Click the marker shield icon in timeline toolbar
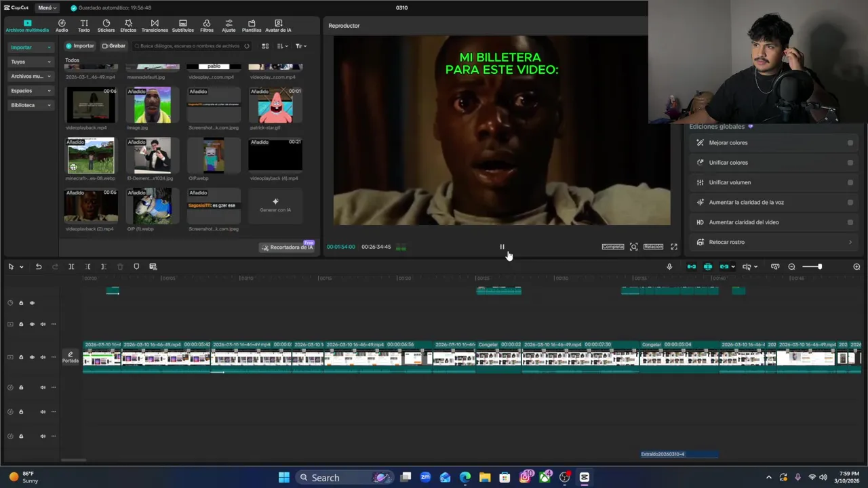 pyautogui.click(x=136, y=266)
